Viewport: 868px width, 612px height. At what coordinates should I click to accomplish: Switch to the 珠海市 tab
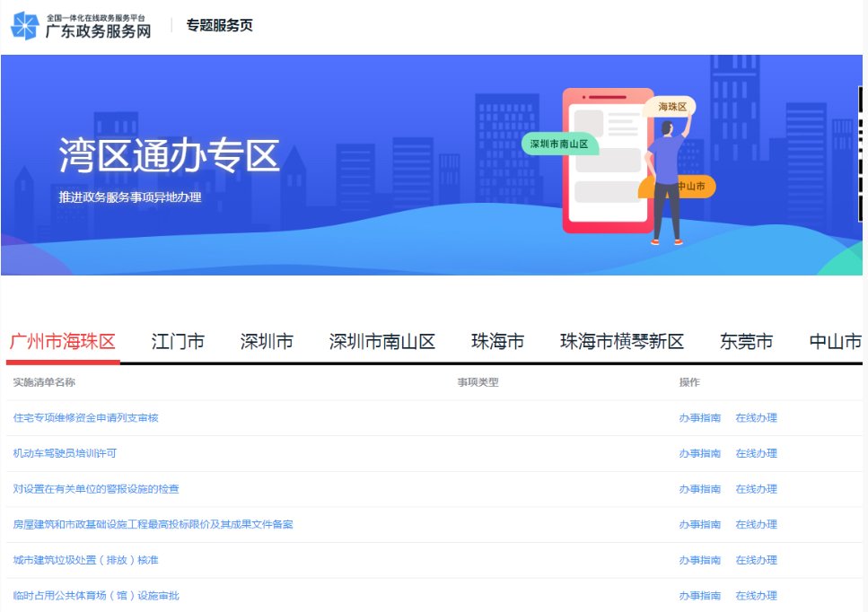(x=497, y=341)
